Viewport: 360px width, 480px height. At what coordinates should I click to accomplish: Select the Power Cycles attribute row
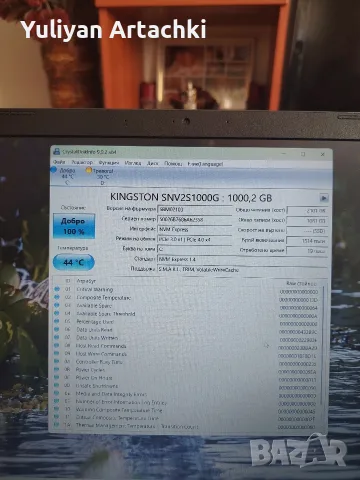(x=186, y=370)
